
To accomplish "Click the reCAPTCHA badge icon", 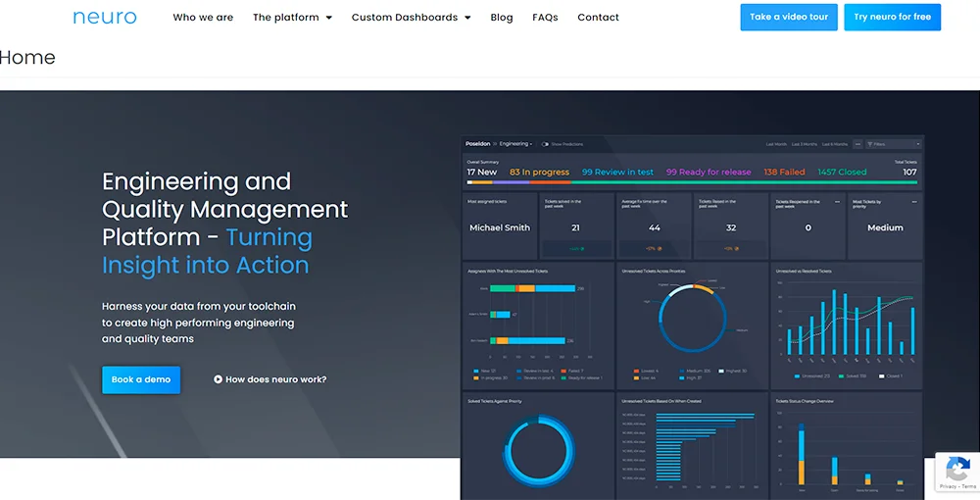I will coord(957,469).
